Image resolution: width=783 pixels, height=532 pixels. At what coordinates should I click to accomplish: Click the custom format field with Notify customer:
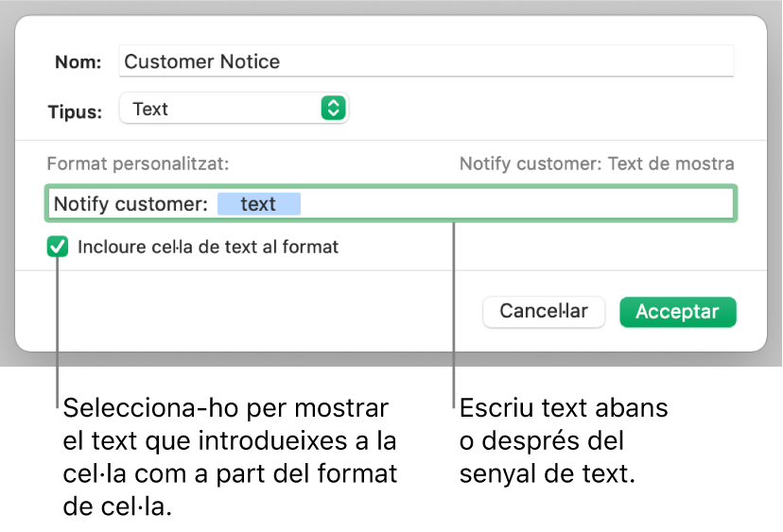click(391, 203)
